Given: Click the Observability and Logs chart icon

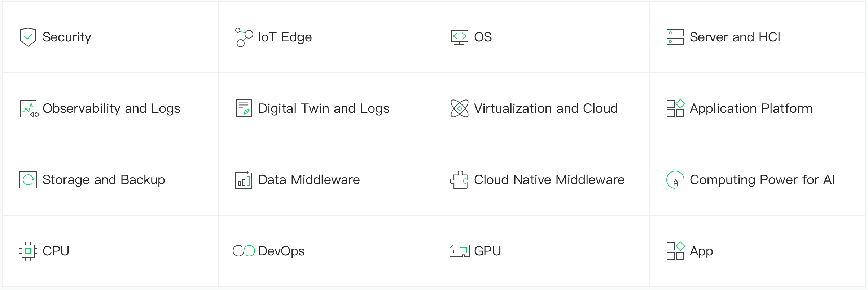Looking at the screenshot, I should (29, 109).
